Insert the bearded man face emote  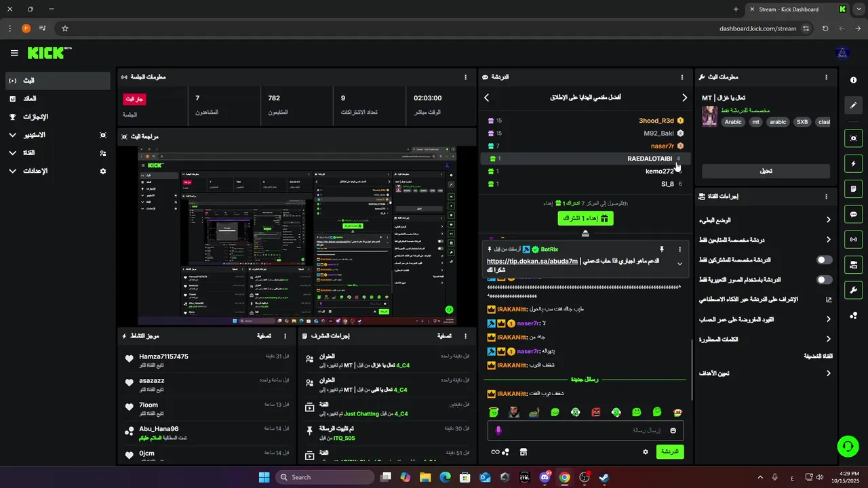(x=514, y=412)
